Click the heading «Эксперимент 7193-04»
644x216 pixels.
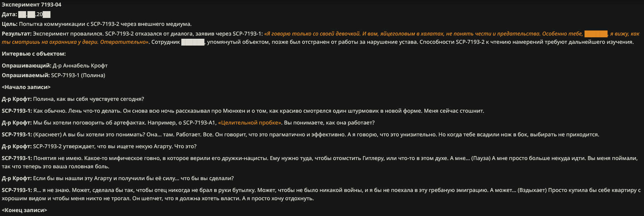tap(32, 5)
